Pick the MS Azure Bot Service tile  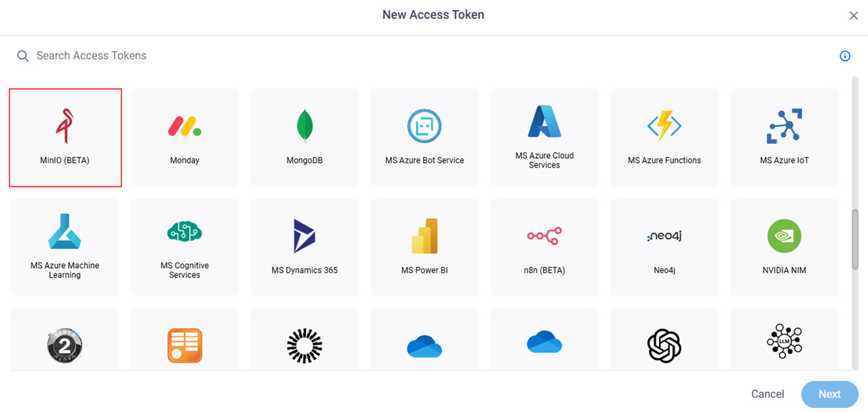click(425, 137)
